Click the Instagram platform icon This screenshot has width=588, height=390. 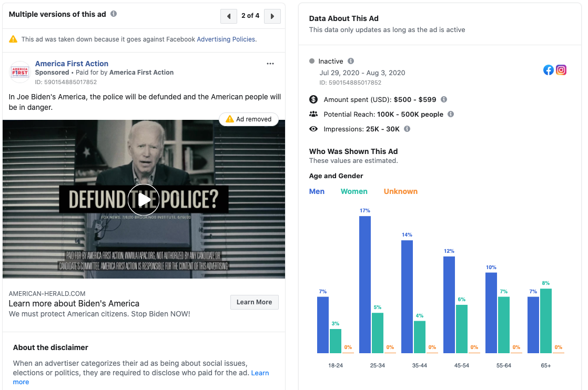[x=561, y=70]
